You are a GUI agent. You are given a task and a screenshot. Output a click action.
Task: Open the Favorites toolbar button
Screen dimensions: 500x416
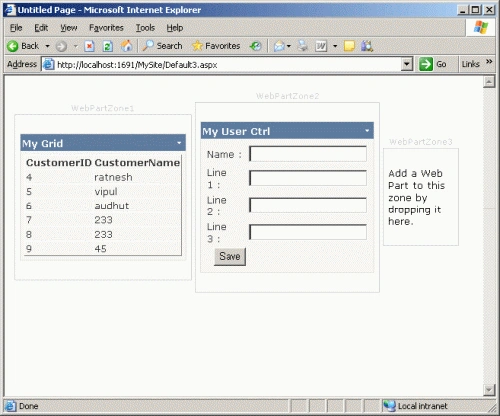tap(216, 46)
